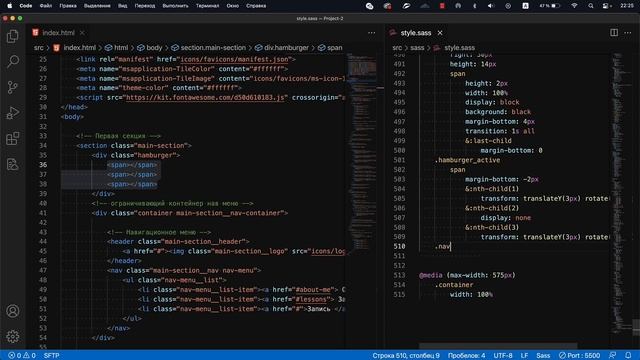640x360 pixels.
Task: Click errors and warnings count in status bar
Action: pyautogui.click(x=22, y=356)
